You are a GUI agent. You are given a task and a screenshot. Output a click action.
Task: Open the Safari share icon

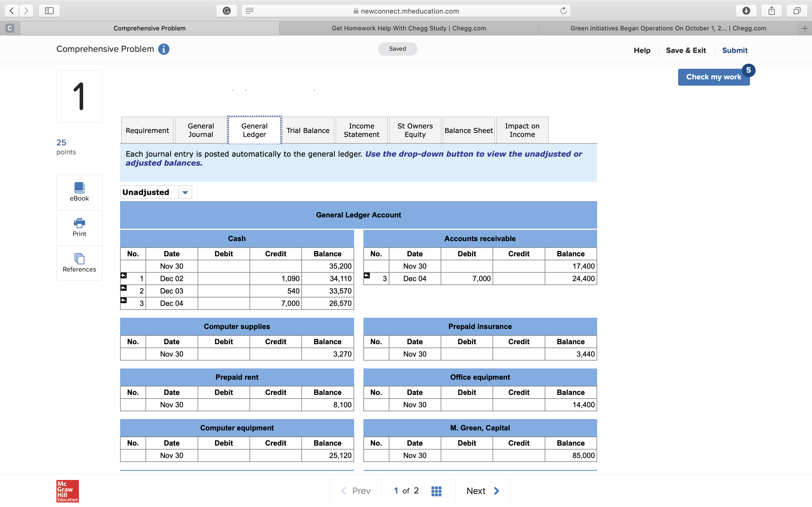pyautogui.click(x=771, y=11)
